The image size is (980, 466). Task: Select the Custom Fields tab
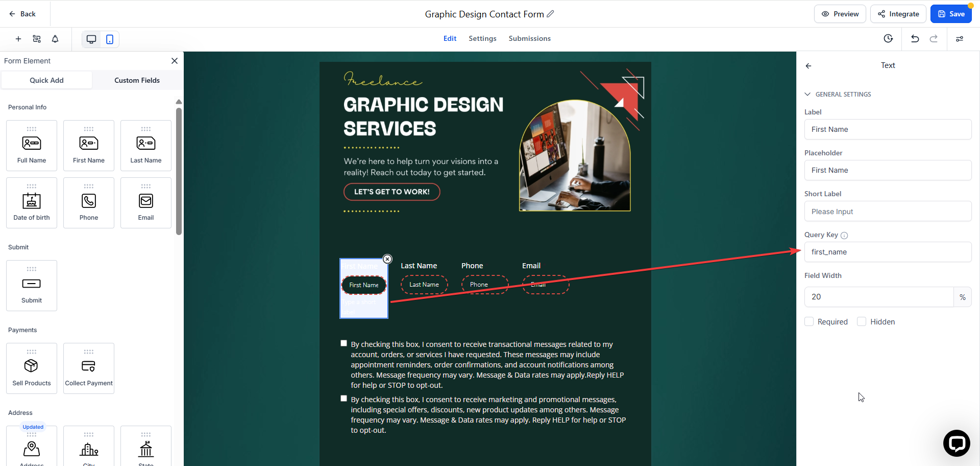(137, 80)
